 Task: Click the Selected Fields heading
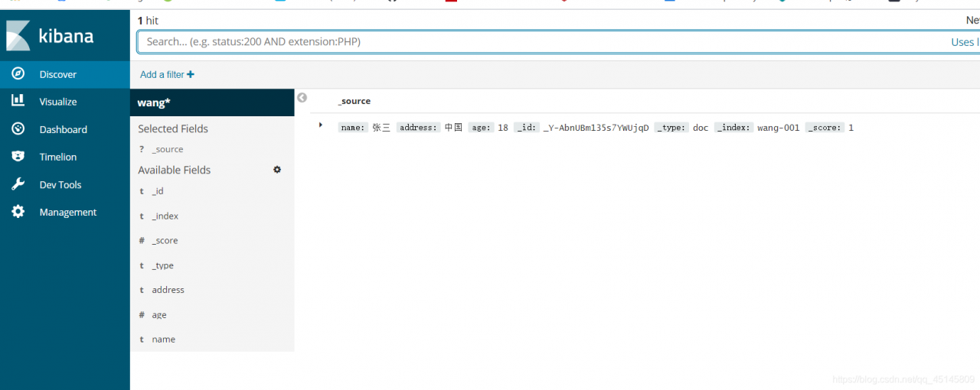173,128
